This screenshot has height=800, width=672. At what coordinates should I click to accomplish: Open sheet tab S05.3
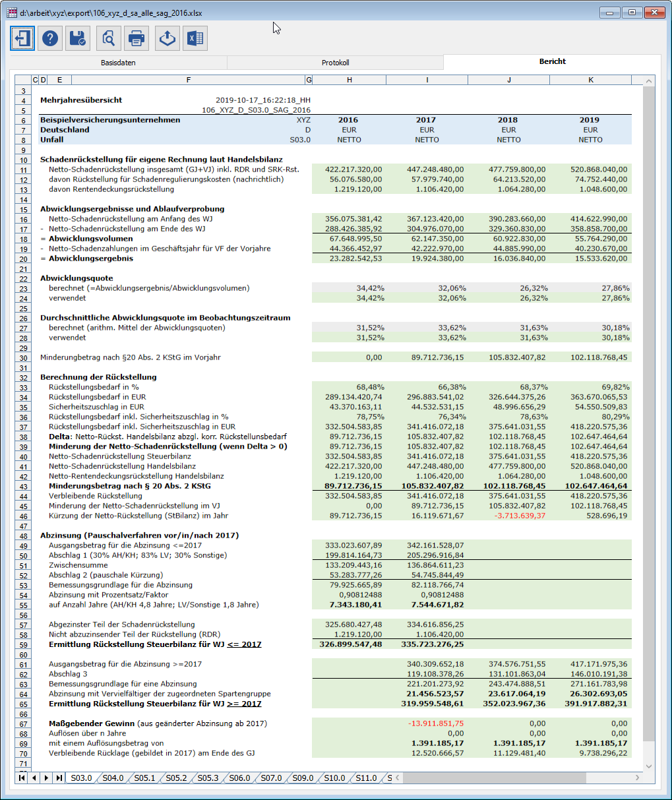pyautogui.click(x=208, y=778)
